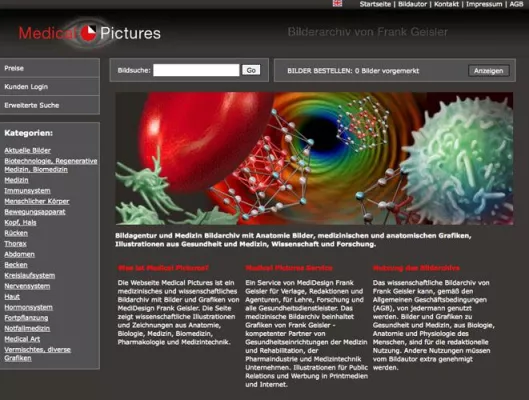Select the Fortpflanzung category

tap(26, 318)
